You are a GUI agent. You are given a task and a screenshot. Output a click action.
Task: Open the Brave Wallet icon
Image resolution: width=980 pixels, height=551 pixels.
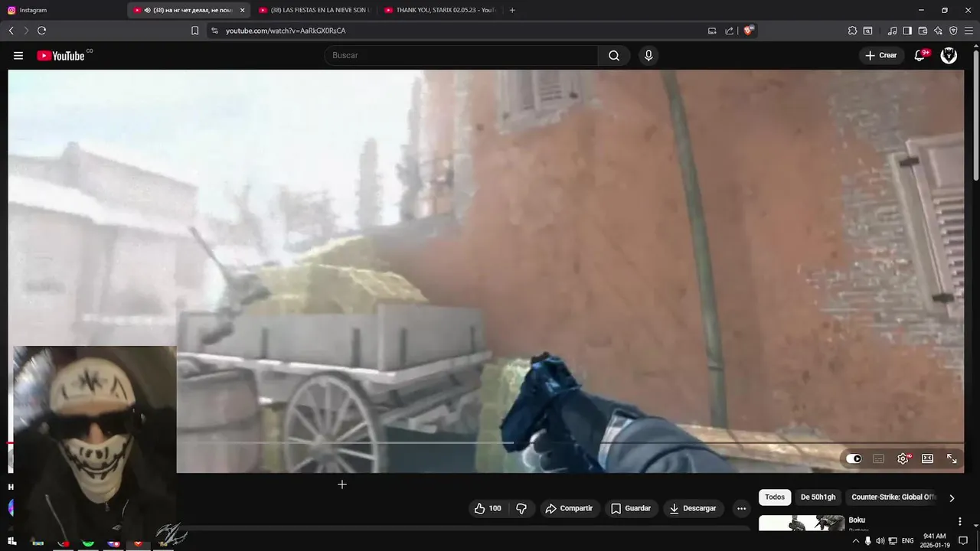coord(923,31)
